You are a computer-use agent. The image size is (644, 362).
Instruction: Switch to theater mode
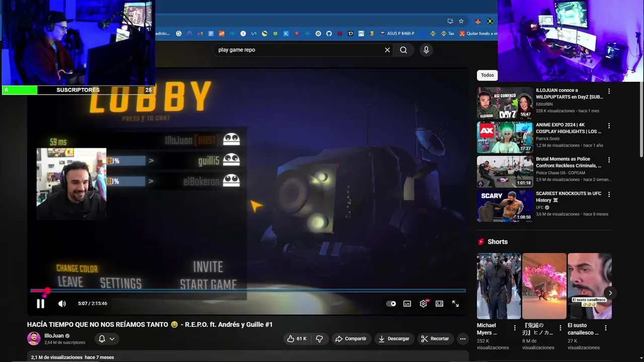pyautogui.click(x=439, y=304)
